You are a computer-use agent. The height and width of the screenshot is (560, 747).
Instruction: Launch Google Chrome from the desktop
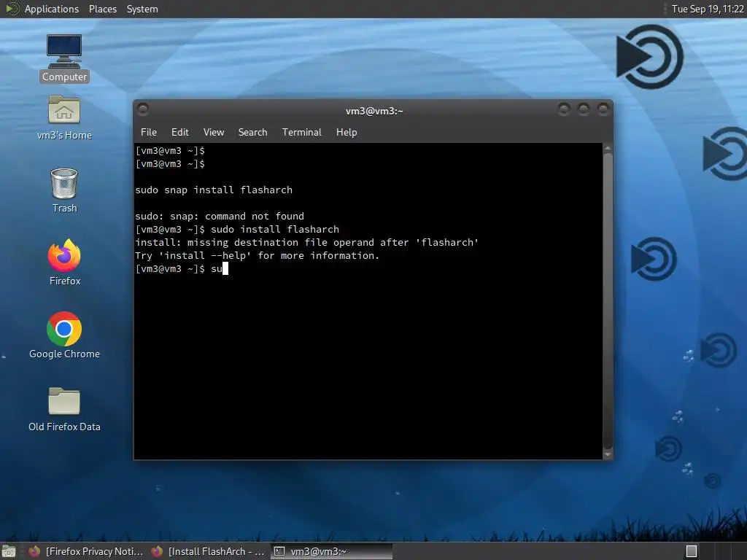[x=64, y=335]
